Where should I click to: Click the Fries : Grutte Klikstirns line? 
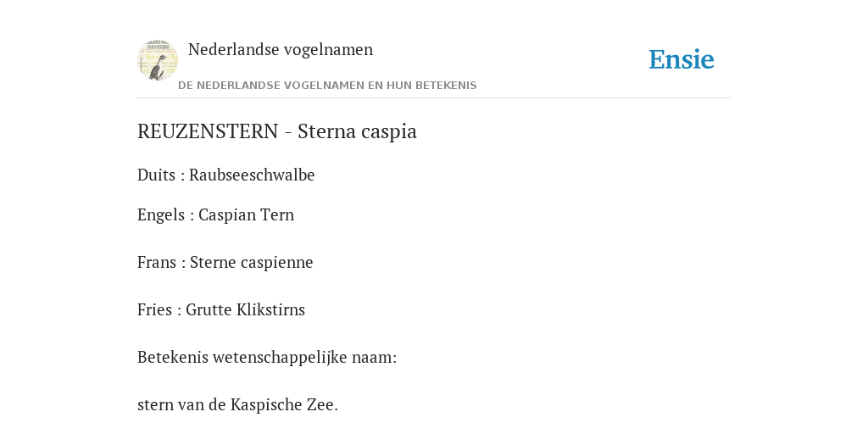221,310
